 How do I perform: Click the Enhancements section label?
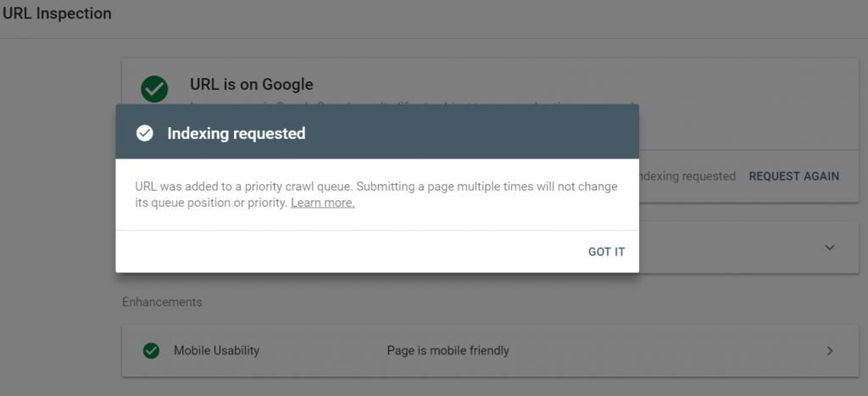click(162, 303)
